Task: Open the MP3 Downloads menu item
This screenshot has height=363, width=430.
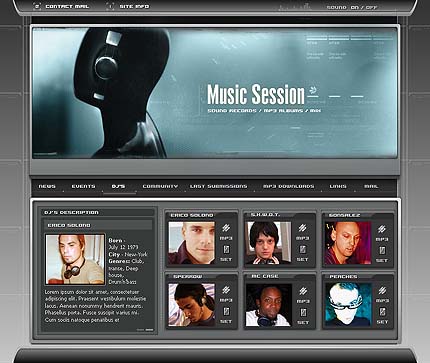Action: pyautogui.click(x=288, y=186)
